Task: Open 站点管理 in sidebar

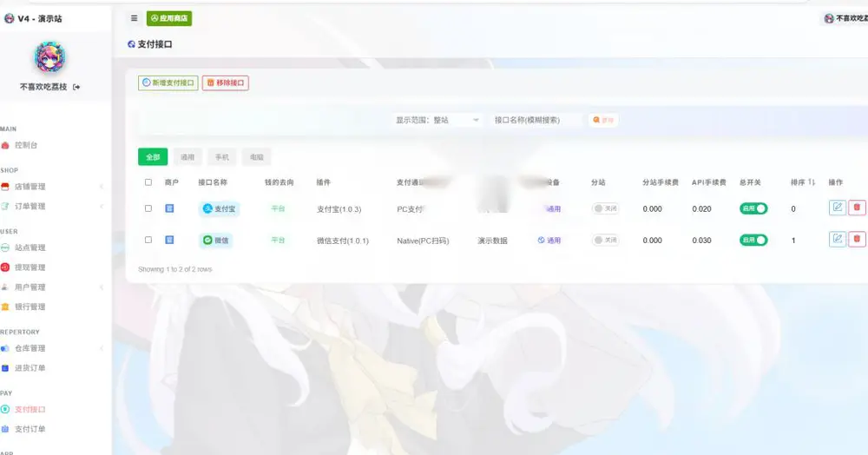Action: coord(30,247)
